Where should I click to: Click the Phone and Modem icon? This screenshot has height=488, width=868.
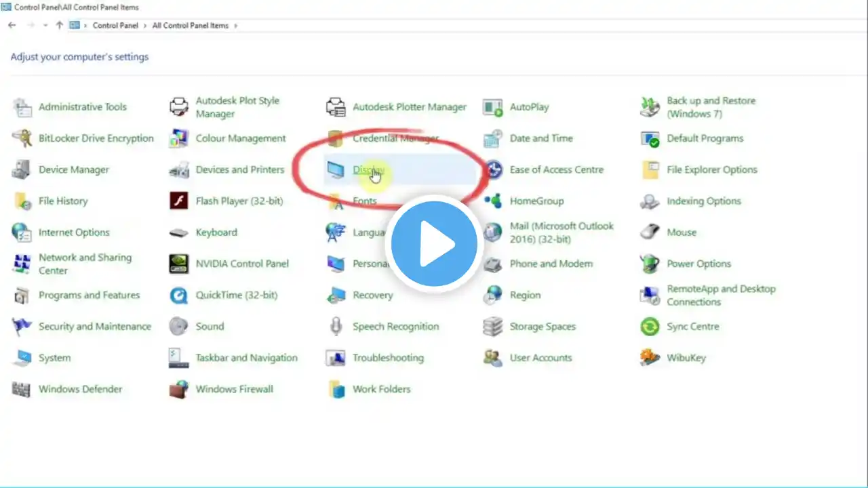[493, 264]
